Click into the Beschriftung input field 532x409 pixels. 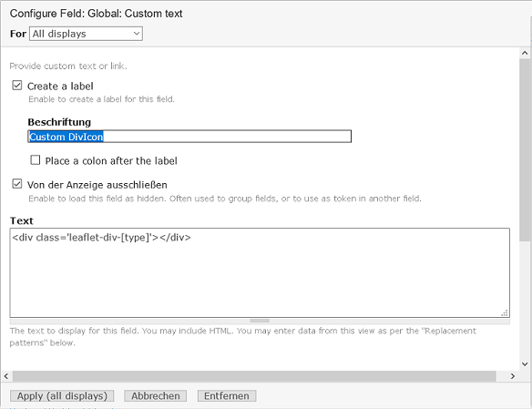[189, 137]
